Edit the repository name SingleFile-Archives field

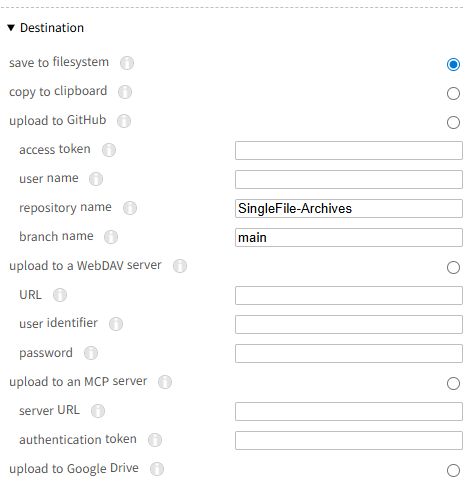[349, 208]
